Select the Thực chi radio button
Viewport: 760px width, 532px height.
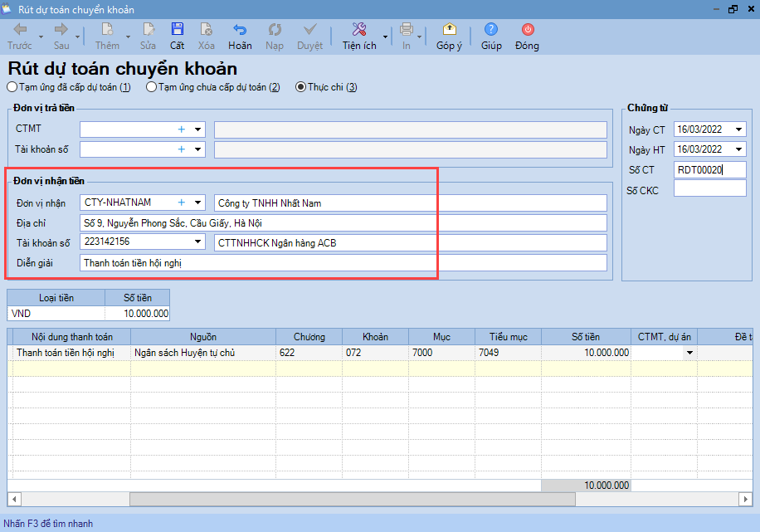point(300,87)
